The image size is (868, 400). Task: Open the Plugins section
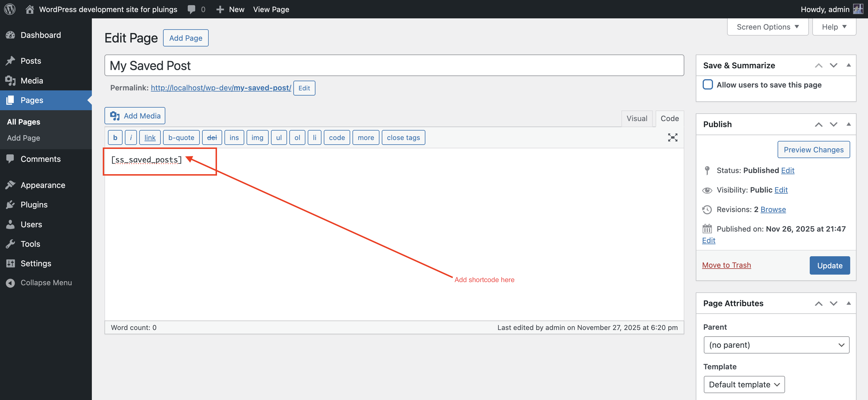point(34,204)
